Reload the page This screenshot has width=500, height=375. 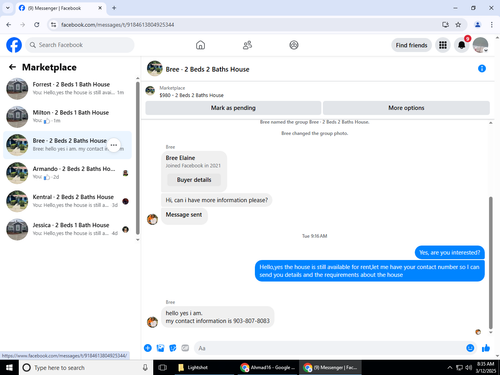click(x=37, y=25)
